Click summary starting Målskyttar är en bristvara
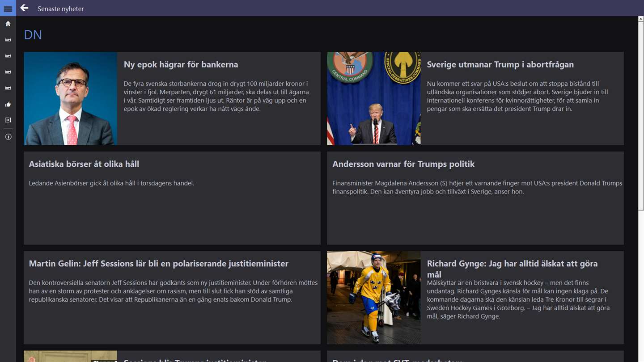This screenshot has width=644, height=362. coord(518,299)
